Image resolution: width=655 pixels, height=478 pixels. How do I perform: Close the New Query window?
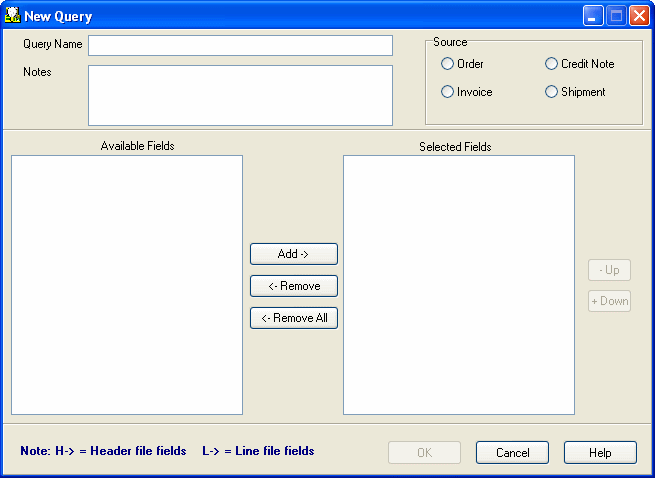click(638, 16)
